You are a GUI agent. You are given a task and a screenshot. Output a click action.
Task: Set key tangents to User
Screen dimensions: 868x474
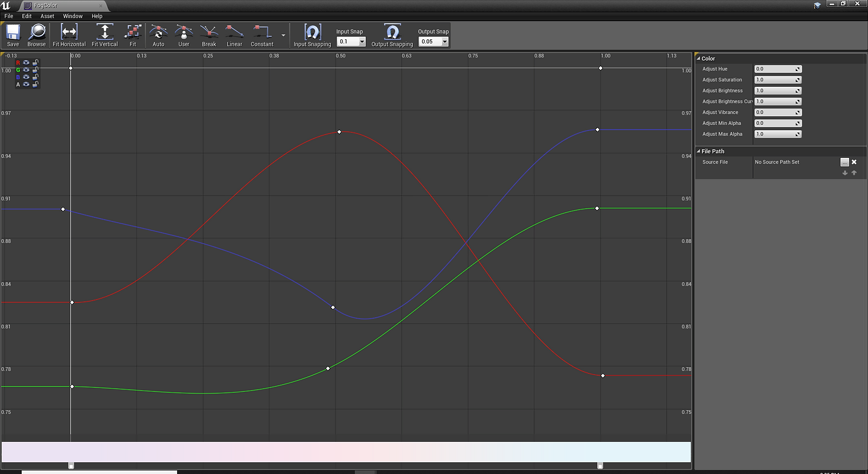184,36
